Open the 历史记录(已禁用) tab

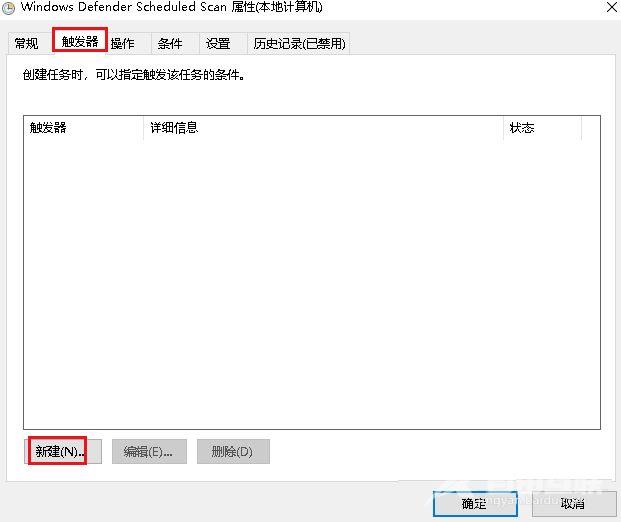coord(299,43)
